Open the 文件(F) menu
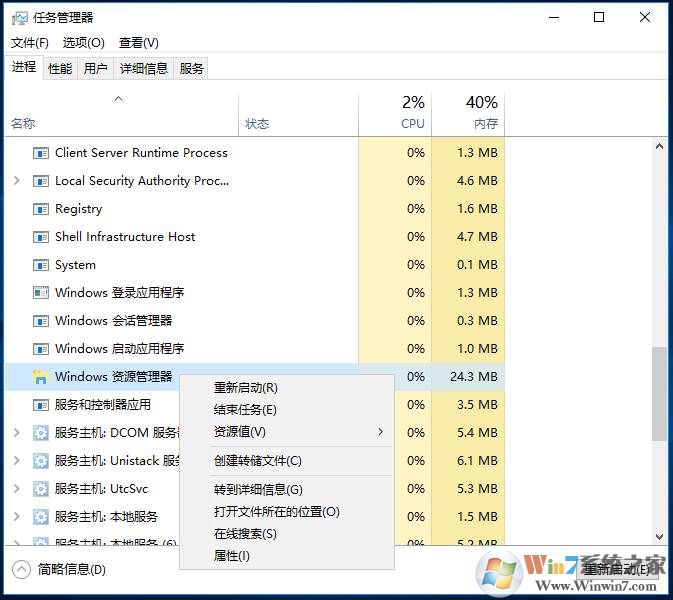 (30, 42)
